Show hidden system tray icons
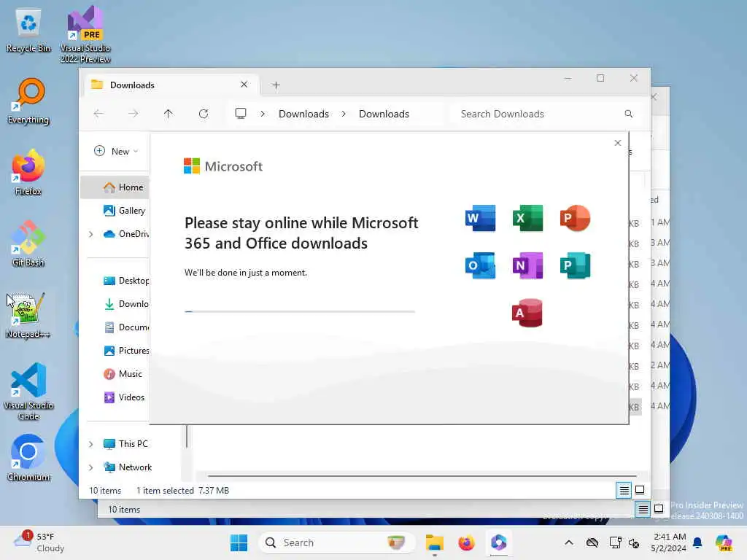747x560 pixels. 569,542
